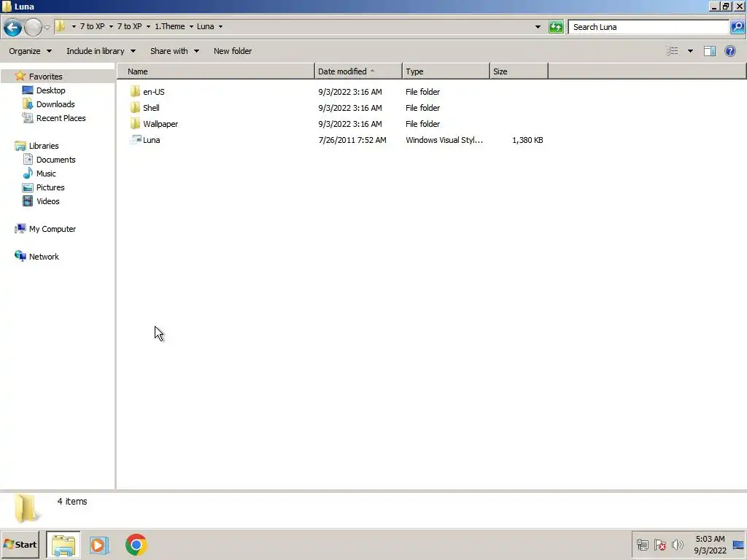The height and width of the screenshot is (560, 747).
Task: Click the volume speaker tray icon
Action: 677,544
